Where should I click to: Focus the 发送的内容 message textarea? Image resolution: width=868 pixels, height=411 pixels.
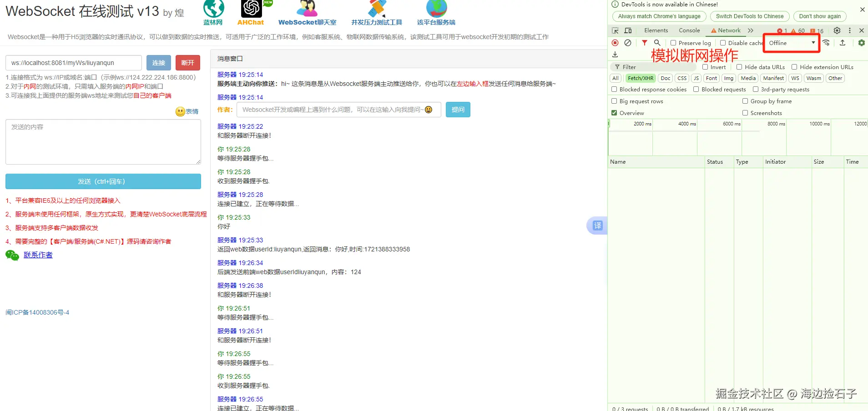[x=103, y=142]
